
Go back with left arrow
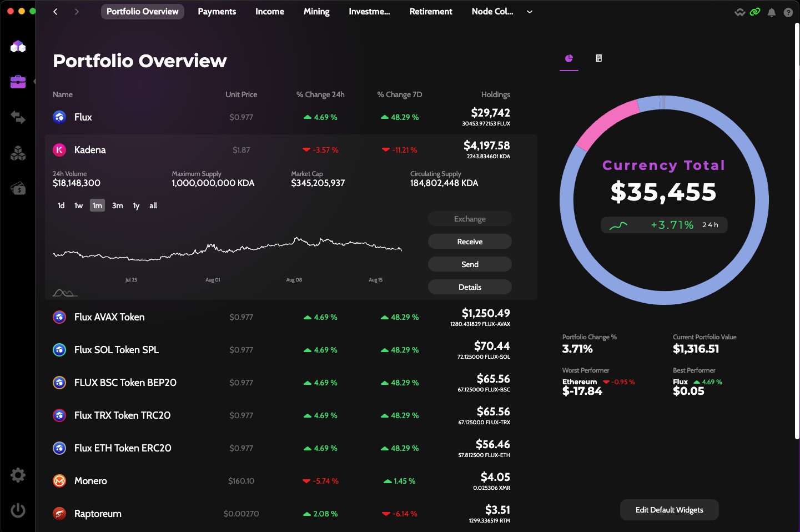56,12
